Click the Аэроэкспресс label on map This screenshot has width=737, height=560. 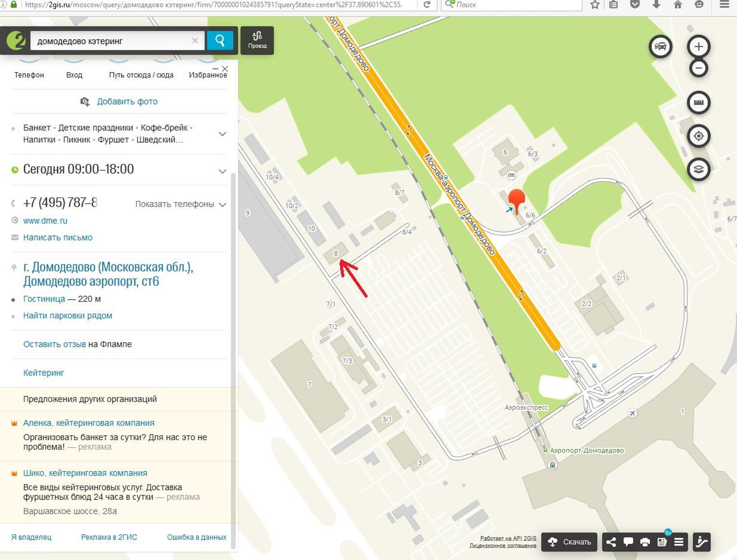[526, 408]
